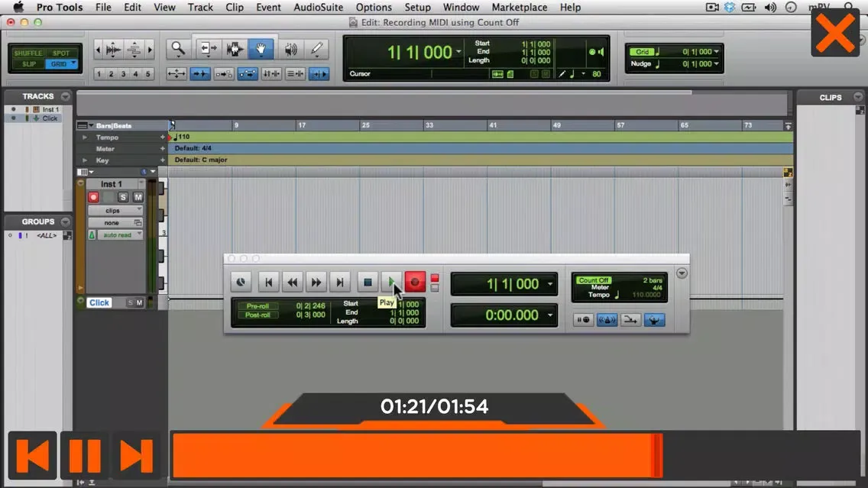868x488 pixels.
Task: Open the clips track view selector
Action: pos(115,210)
